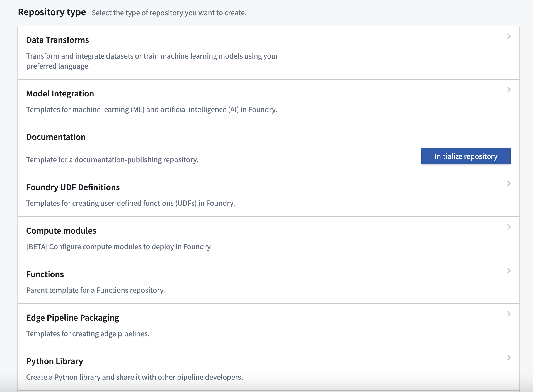533x392 pixels.
Task: Choose the Documentation repository type title
Action: click(x=56, y=137)
